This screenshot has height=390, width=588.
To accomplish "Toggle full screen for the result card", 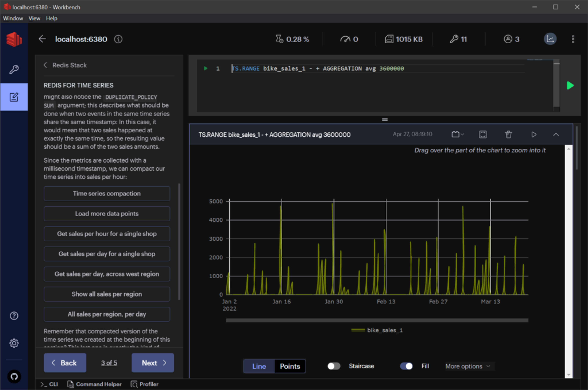I will (483, 134).
